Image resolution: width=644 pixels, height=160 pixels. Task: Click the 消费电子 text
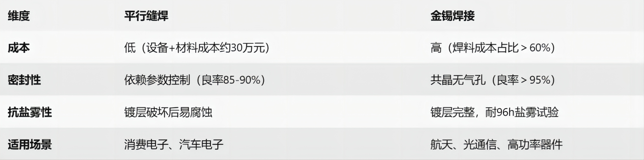pyautogui.click(x=146, y=145)
